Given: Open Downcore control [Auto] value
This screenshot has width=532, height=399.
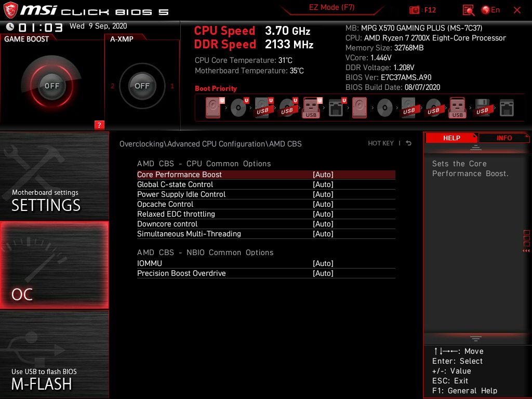Looking at the screenshot, I should 323,223.
